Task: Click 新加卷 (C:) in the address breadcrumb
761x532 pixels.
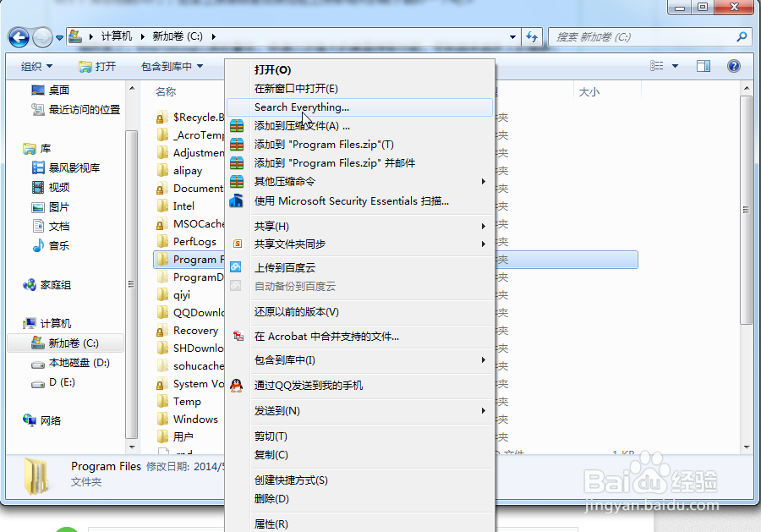Action: coord(178,36)
